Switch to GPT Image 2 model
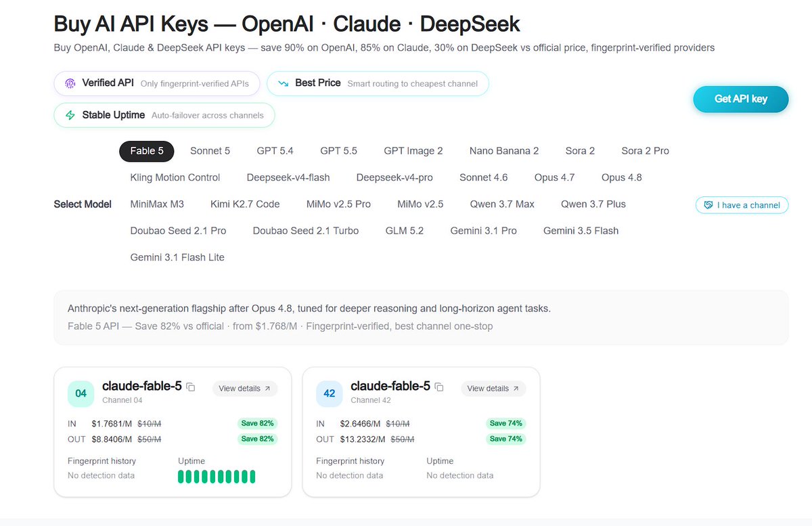The width and height of the screenshot is (812, 526). pos(413,151)
